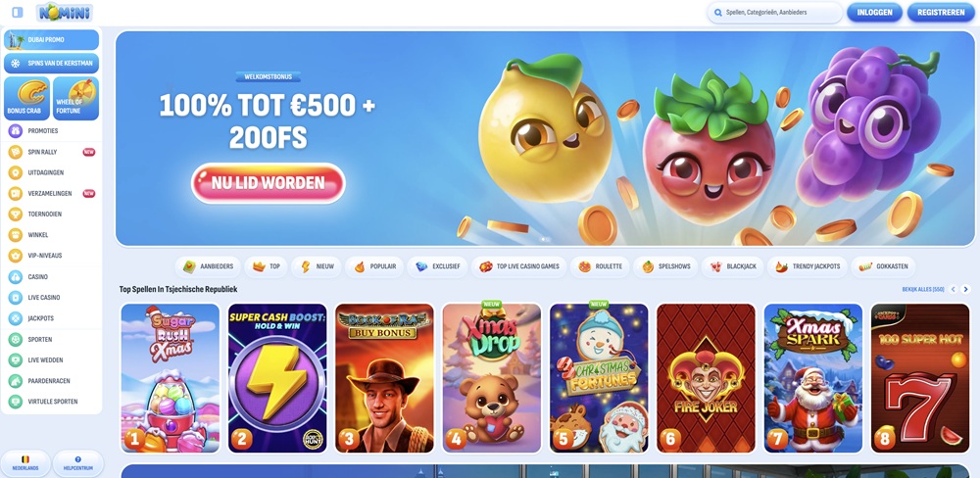Toggle the sidebar collapse icon
Screen dimensions: 980x478
pos(18,12)
